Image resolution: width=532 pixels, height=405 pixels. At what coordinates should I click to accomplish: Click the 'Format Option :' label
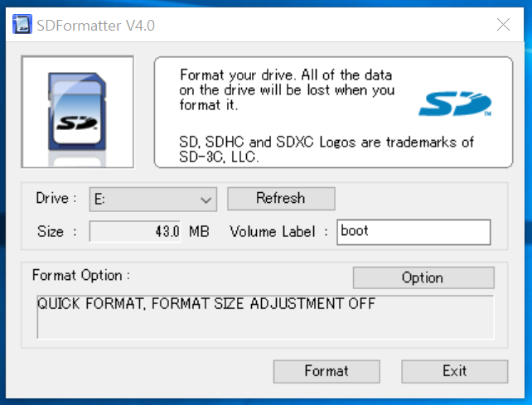click(x=81, y=275)
